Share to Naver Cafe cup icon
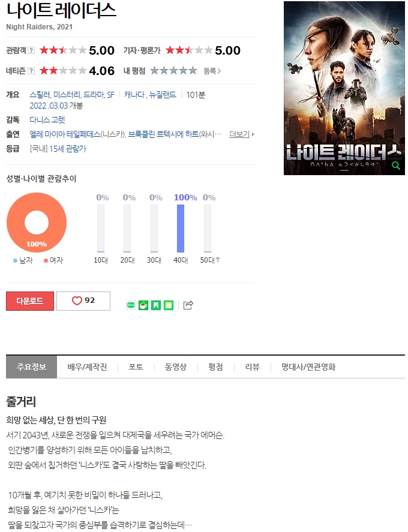Viewport: 408px width, 532px height. (x=143, y=305)
